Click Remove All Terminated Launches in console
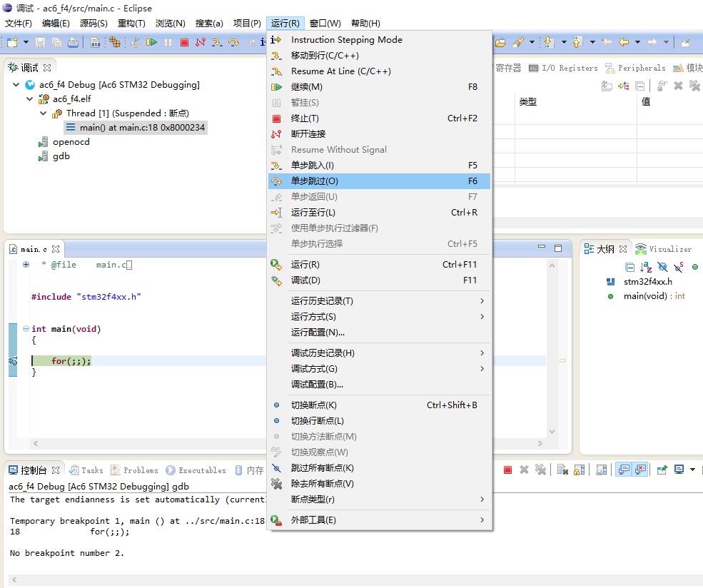Viewport: 703px width, 588px height. (541, 470)
